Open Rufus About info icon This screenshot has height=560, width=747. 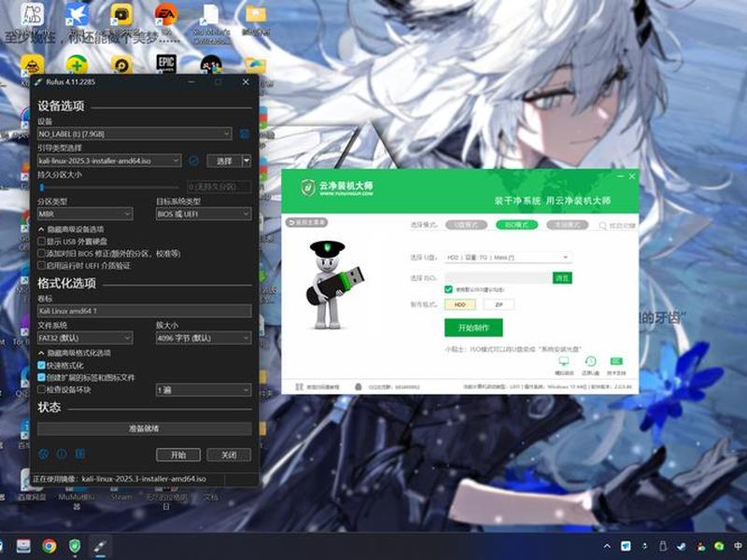pos(62,454)
